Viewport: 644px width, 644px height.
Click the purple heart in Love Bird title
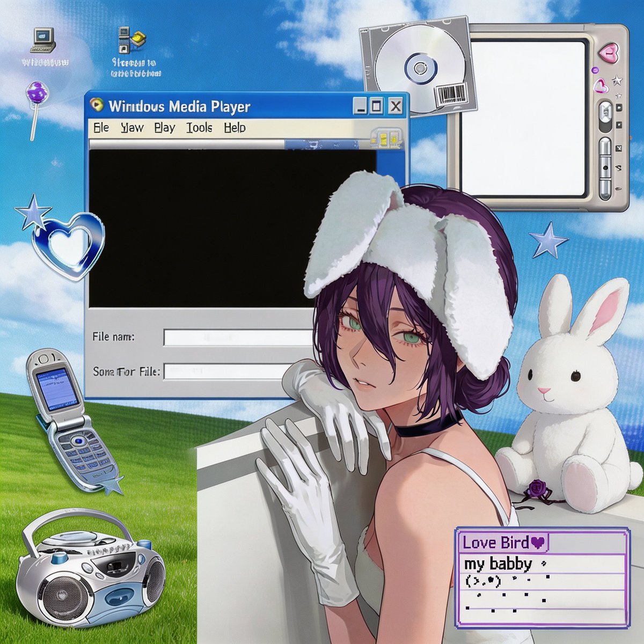click(x=537, y=543)
